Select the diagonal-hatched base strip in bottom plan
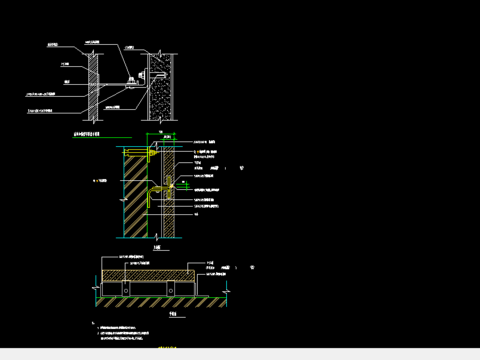Screen dimensions: 480x360 pos(162,302)
